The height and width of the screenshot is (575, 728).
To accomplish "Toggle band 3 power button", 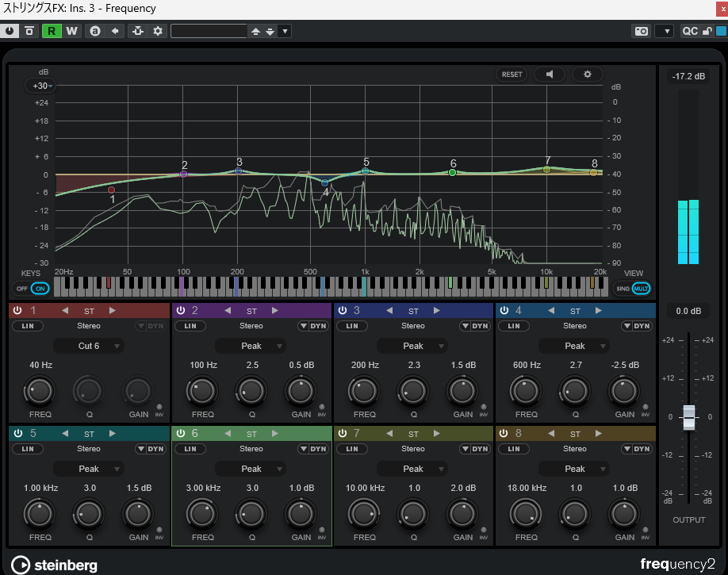I will coord(342,310).
